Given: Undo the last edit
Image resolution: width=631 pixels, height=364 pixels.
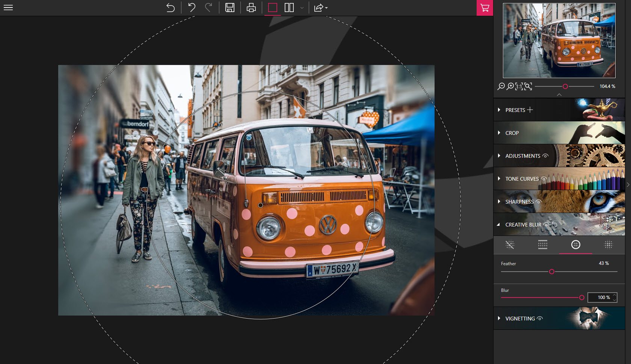Looking at the screenshot, I should [x=192, y=8].
